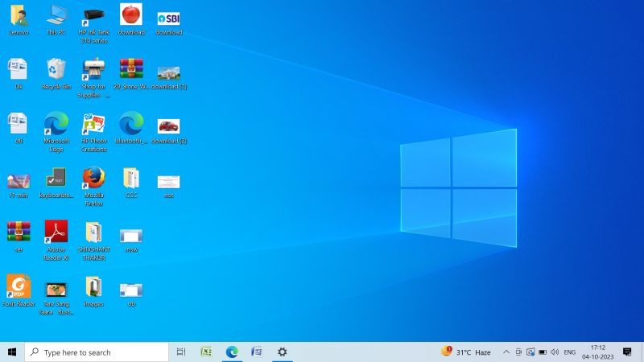
Task: Select the SHIVSHANT THAKUR folder
Action: pos(93,232)
